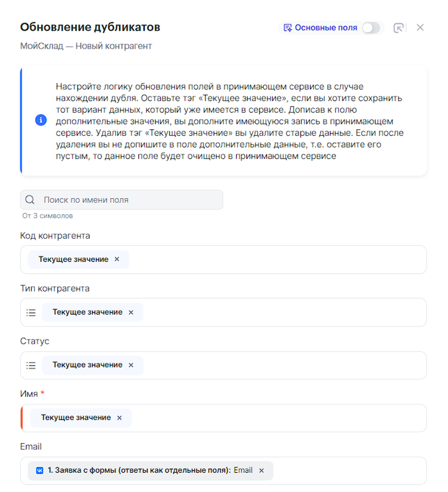Delete Текущее значение tag in Статус field
448x492 pixels.
pos(131,365)
